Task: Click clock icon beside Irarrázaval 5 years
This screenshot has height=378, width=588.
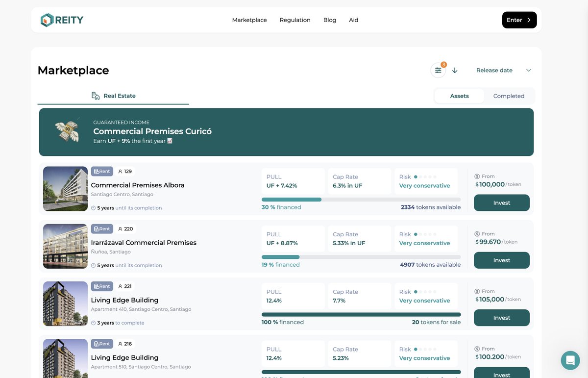Action: point(94,265)
